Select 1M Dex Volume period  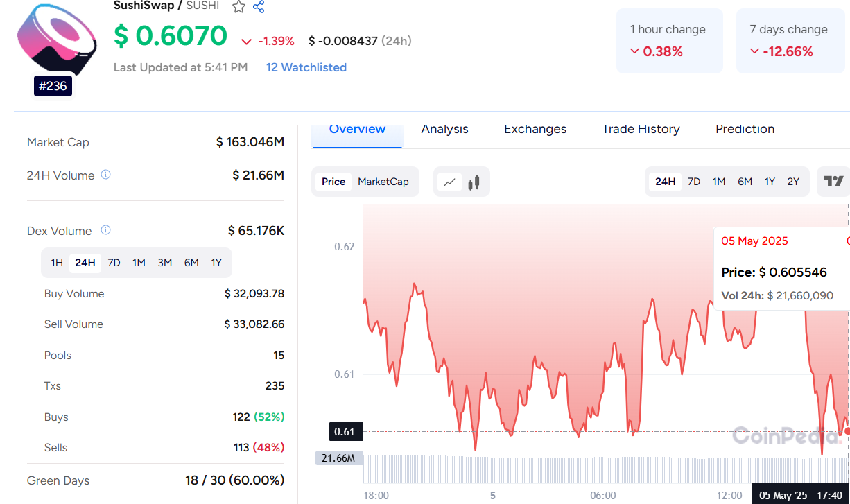pos(139,263)
